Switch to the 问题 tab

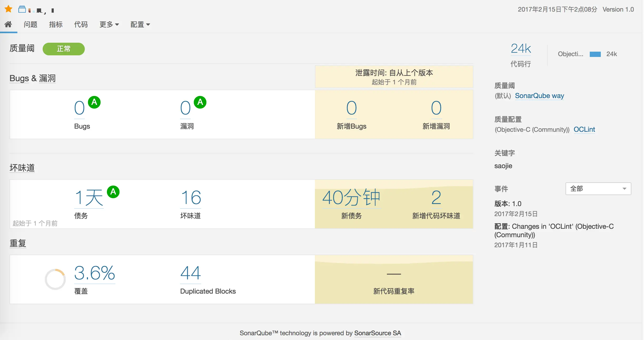click(31, 25)
